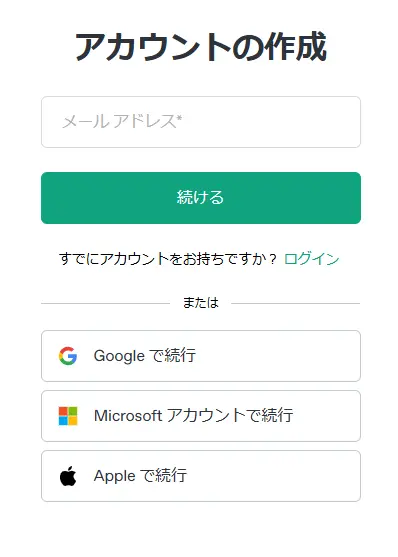Click the Microsoft four-square logo icon
Image resolution: width=398 pixels, height=557 pixels.
point(68,416)
